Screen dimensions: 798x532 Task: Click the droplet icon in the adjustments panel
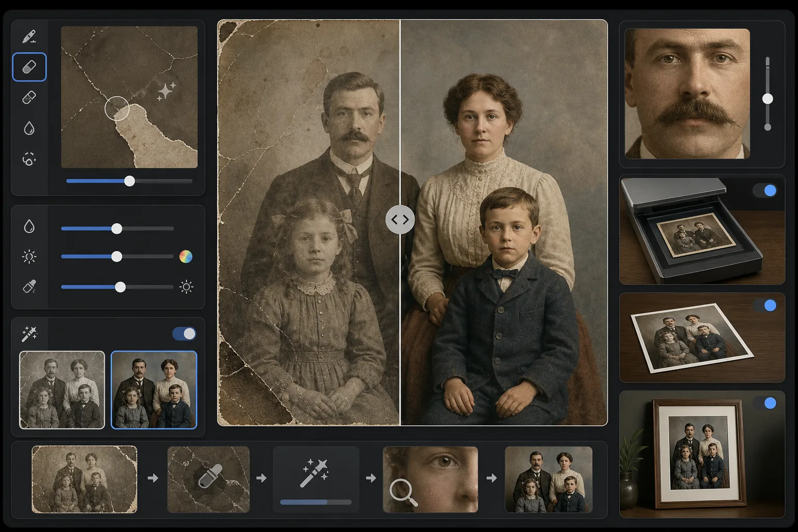[29, 226]
